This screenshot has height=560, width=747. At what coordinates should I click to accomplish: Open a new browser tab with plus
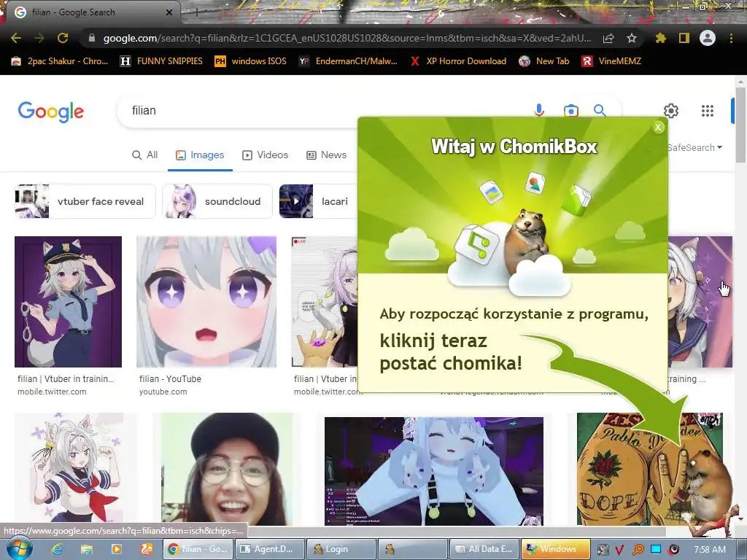coord(196,13)
